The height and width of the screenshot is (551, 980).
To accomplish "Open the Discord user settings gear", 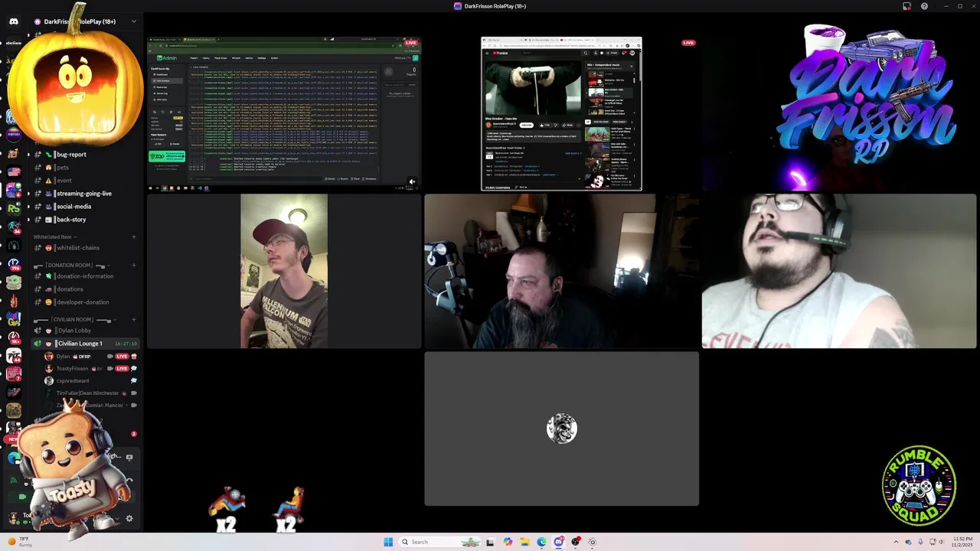I will 129,518.
